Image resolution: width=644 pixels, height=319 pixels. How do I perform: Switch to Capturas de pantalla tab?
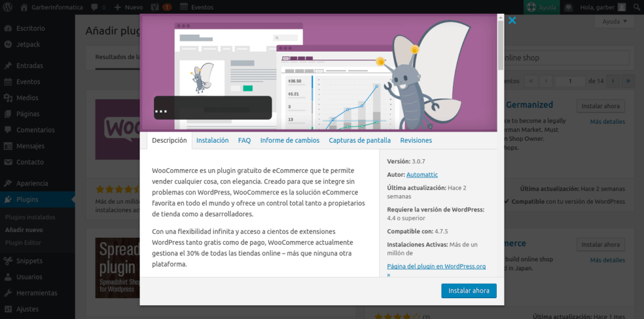click(x=360, y=140)
